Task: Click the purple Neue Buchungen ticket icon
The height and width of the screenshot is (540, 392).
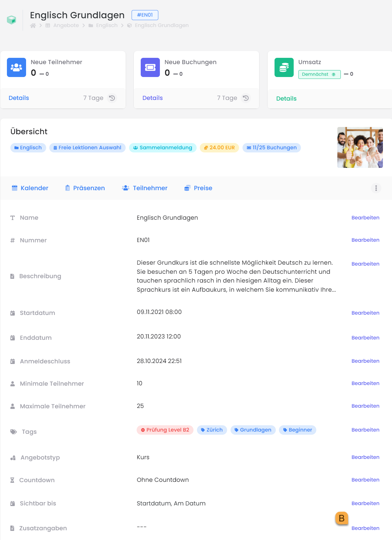Action: coord(150,67)
